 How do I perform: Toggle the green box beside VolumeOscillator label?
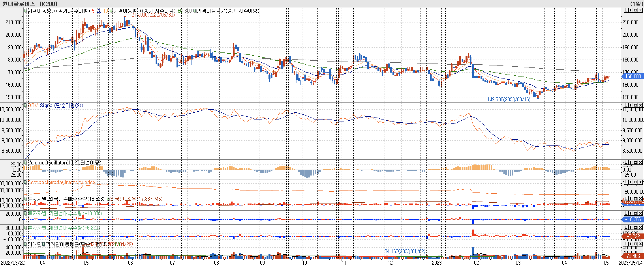pos(25,163)
